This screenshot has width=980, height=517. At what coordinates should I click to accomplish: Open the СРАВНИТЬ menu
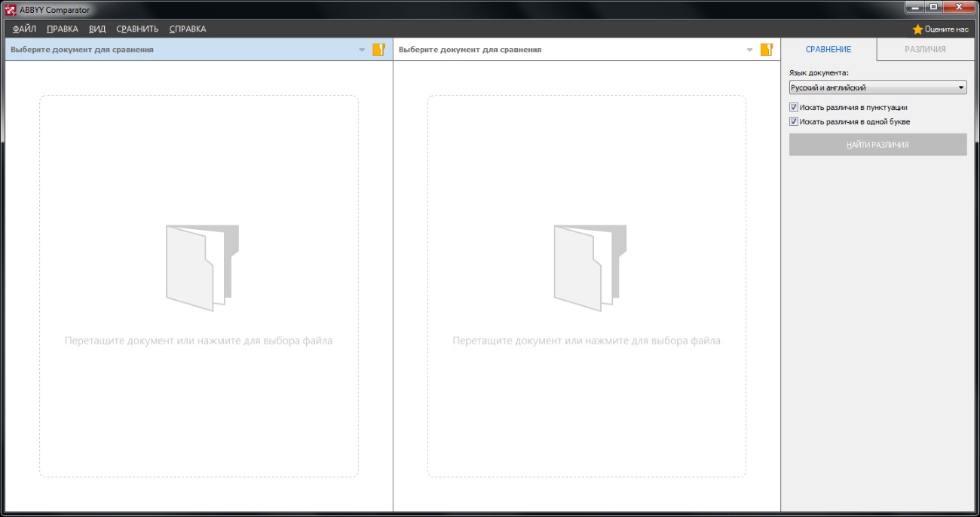click(x=137, y=29)
